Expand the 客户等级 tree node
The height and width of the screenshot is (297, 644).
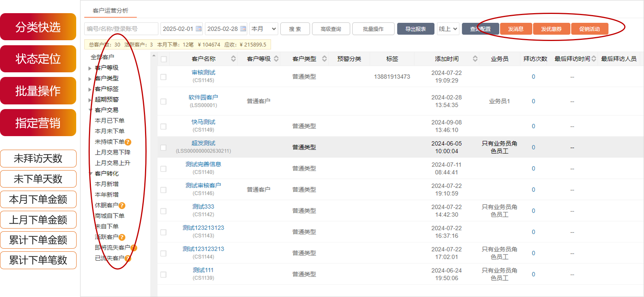90,68
